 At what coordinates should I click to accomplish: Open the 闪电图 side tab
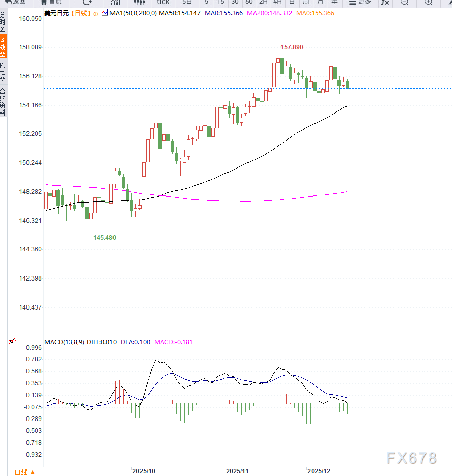pyautogui.click(x=3, y=72)
